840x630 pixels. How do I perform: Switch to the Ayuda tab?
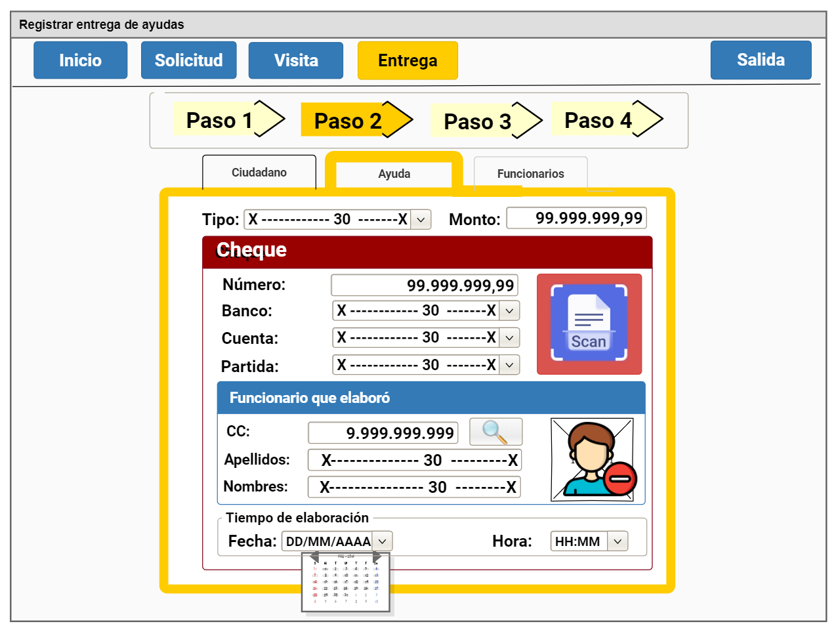point(394,174)
